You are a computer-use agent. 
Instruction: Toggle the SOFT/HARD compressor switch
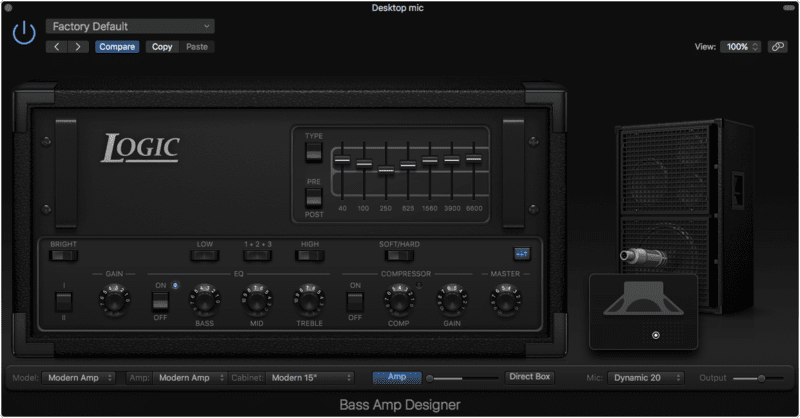[399, 255]
